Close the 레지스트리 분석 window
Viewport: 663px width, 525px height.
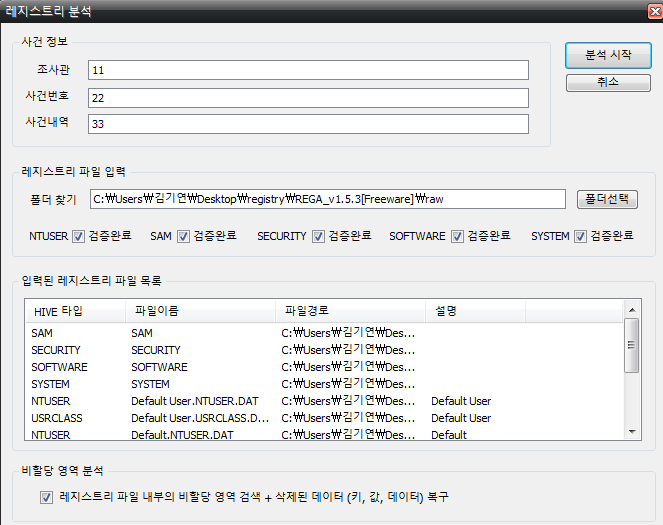[x=655, y=11]
